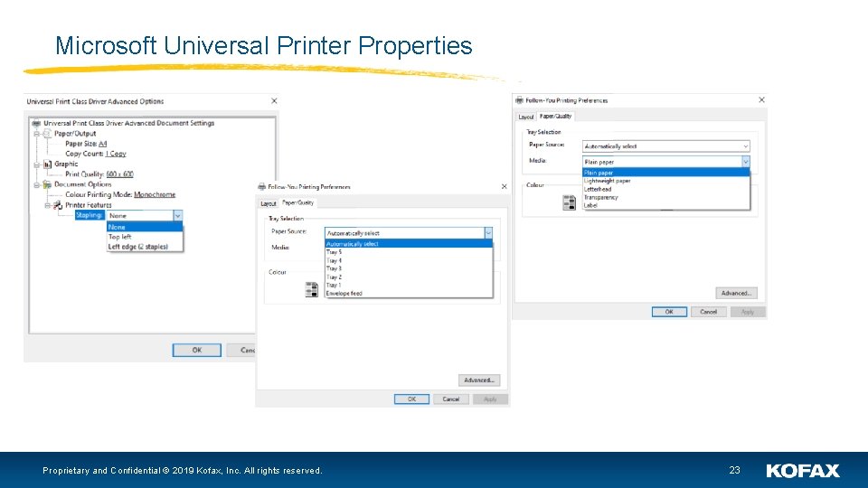868x488 pixels.
Task: Select None in the Stapling list
Action: point(145,227)
